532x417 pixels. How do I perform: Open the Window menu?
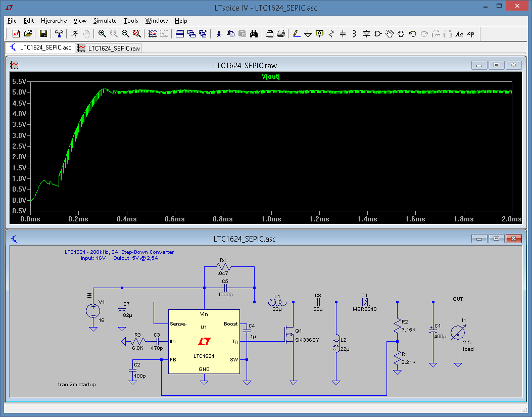coord(157,21)
